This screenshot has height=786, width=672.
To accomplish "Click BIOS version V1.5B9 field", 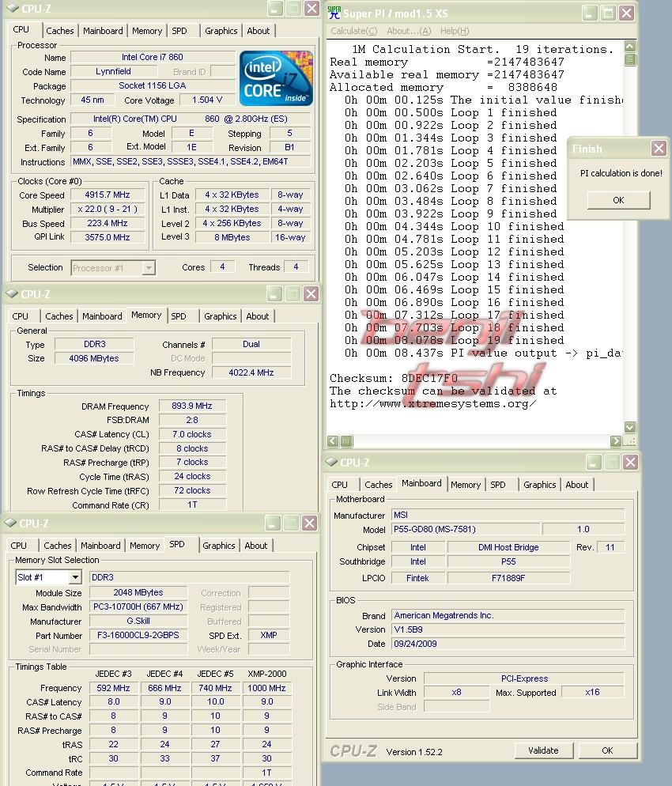I will tap(508, 629).
